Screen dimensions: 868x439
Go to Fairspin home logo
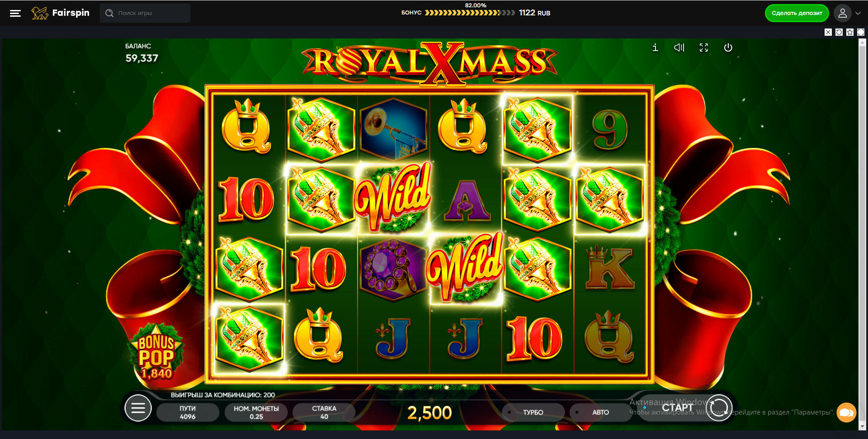[x=60, y=13]
